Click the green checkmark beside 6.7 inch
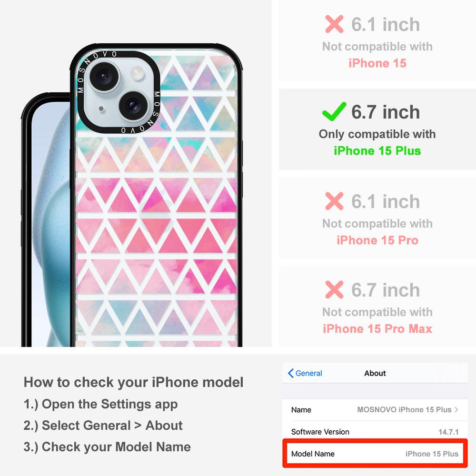 (x=334, y=111)
